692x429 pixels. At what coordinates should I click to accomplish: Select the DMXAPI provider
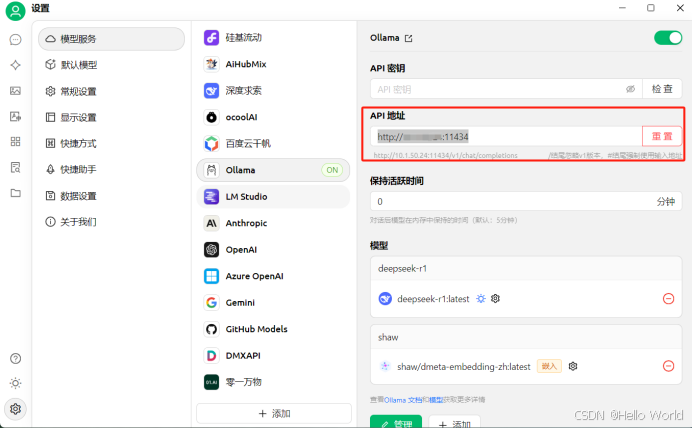(273, 355)
